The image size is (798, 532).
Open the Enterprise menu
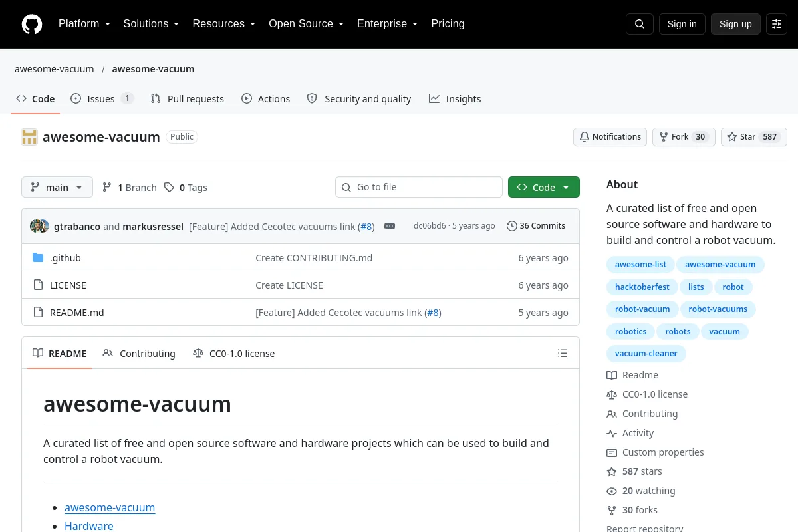pos(387,24)
